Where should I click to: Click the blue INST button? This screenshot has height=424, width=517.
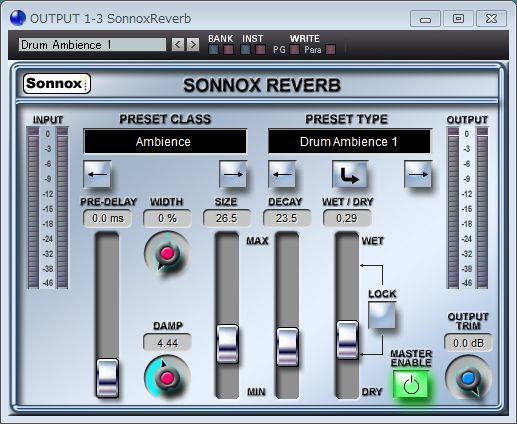coord(245,50)
